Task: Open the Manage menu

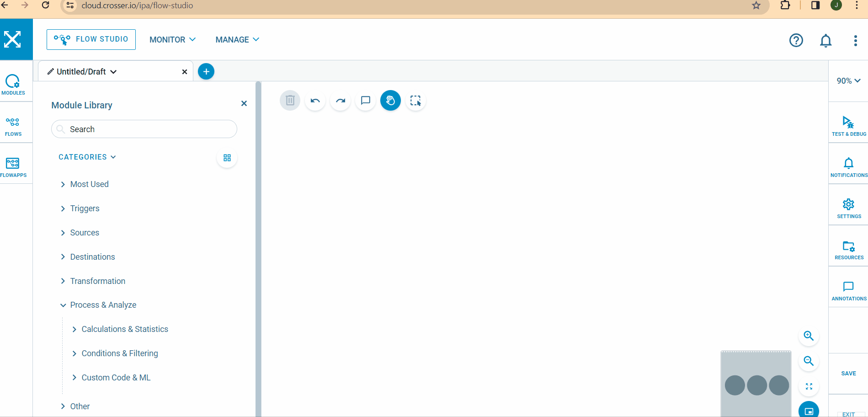Action: (237, 40)
